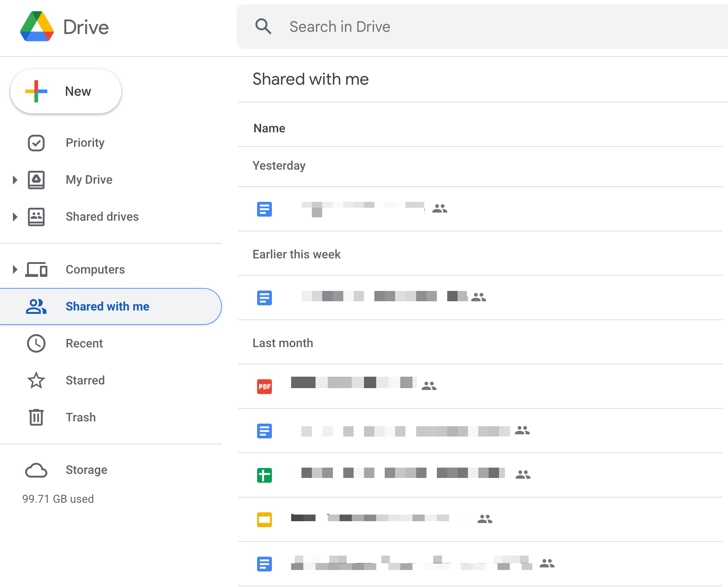Click the Computers devices icon
Screen dimensions: 728x587
(x=36, y=269)
